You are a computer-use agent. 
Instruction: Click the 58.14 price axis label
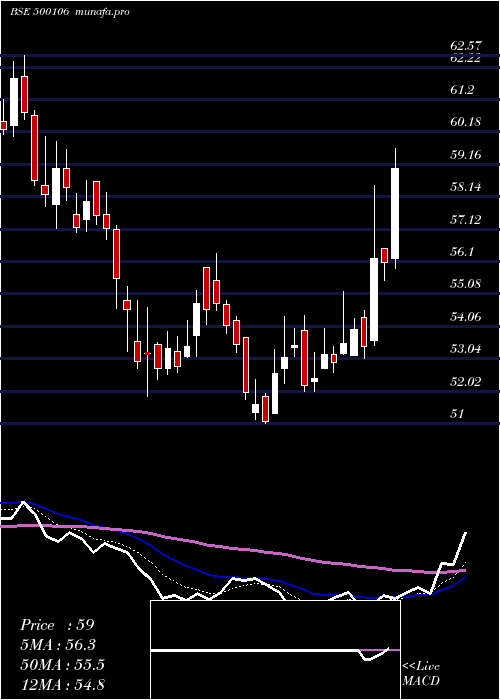(466, 187)
